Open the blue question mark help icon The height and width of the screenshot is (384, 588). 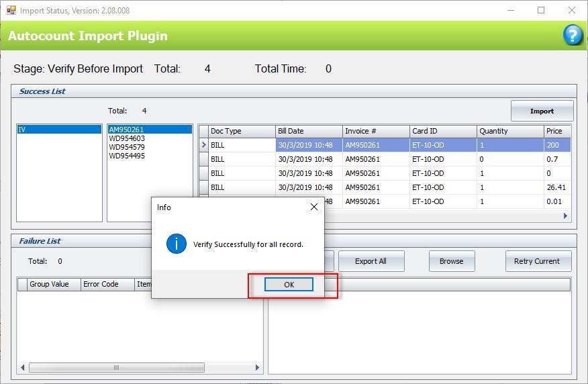tap(573, 35)
